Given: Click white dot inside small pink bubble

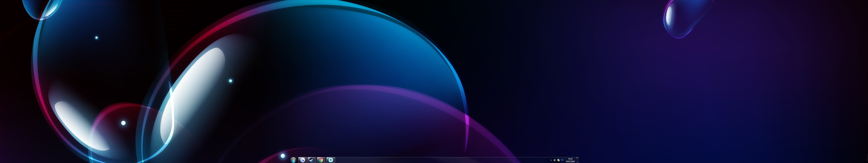Looking at the screenshot, I should coord(123,123).
